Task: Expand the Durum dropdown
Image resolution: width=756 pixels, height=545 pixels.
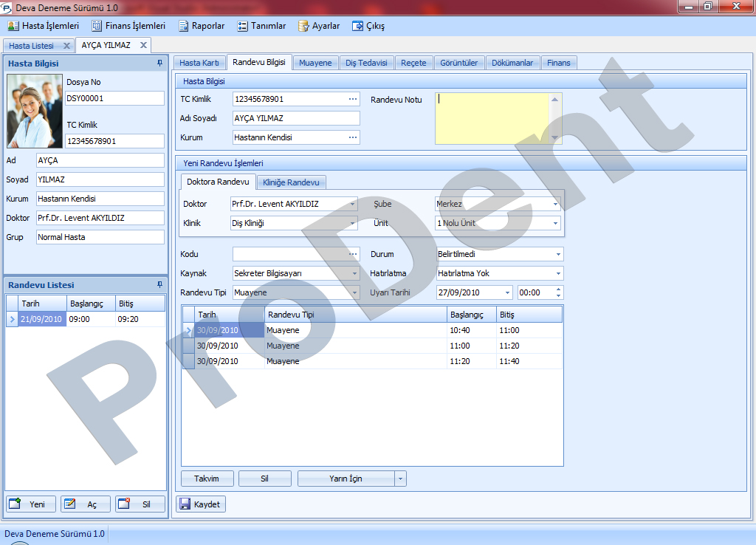Action: coord(558,254)
